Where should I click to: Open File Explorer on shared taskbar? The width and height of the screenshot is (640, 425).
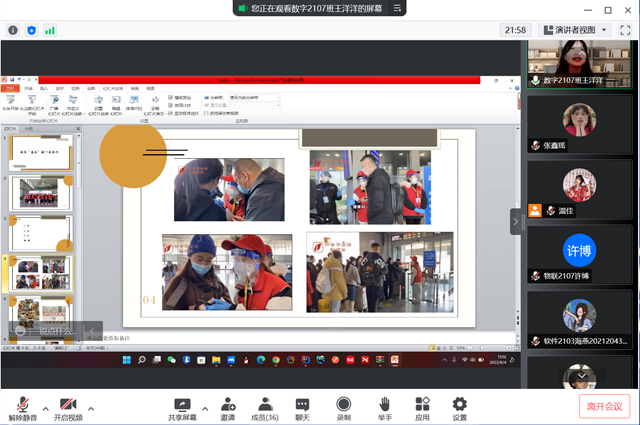216,360
